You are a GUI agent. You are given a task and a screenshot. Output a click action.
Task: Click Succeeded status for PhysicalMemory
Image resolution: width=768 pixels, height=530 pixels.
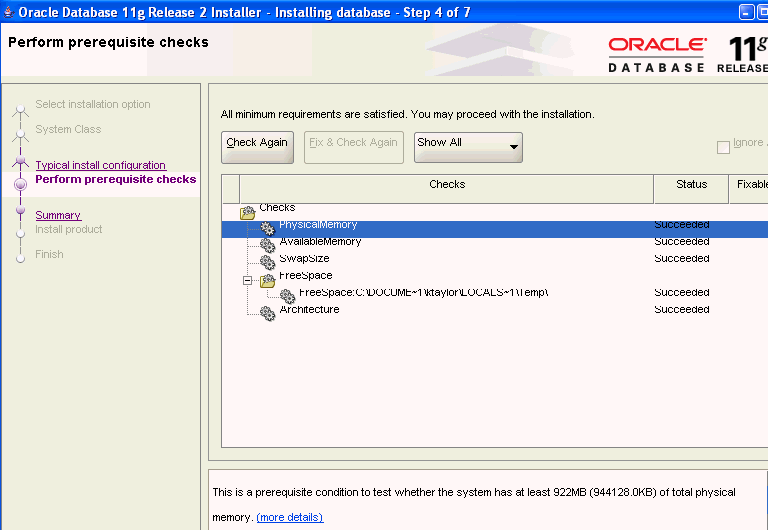(682, 225)
